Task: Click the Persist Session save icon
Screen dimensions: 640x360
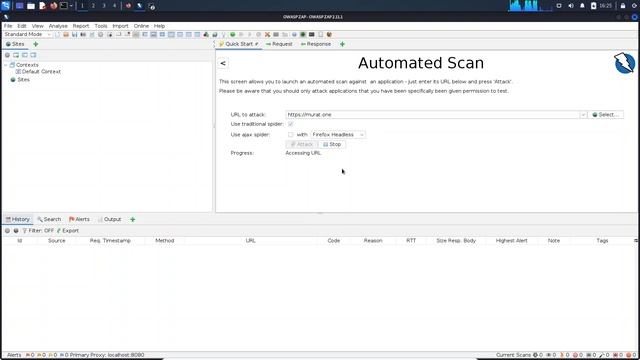Action: 74,35
